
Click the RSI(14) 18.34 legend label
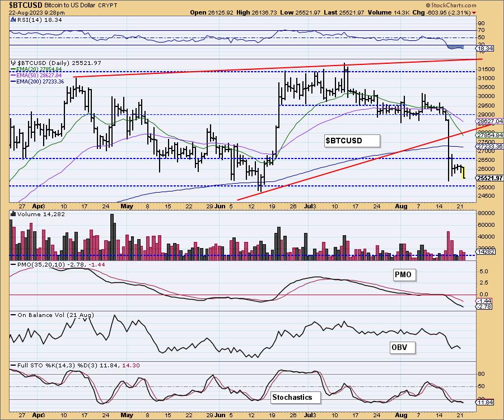[x=39, y=20]
